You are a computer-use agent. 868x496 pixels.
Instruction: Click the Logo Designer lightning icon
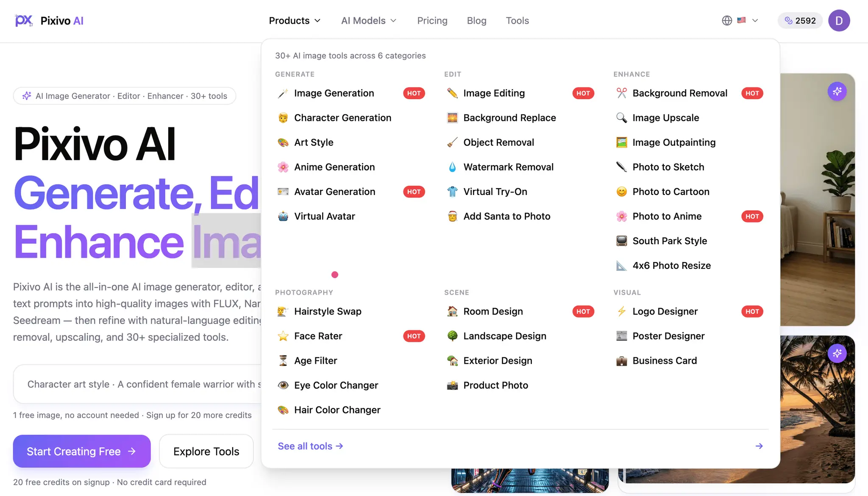(x=621, y=312)
